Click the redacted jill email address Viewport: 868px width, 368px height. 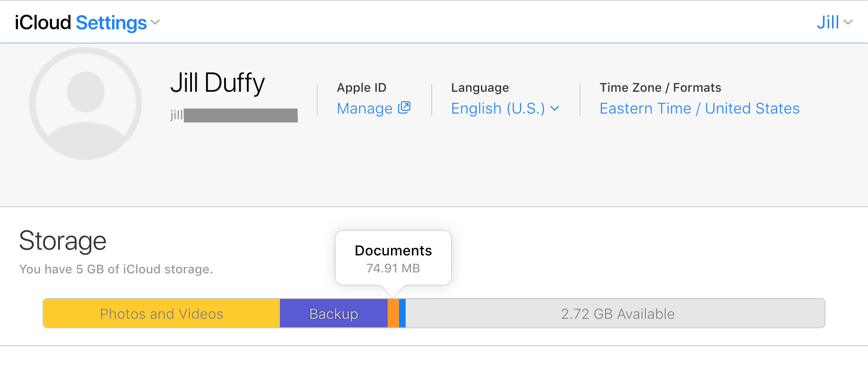[x=234, y=115]
